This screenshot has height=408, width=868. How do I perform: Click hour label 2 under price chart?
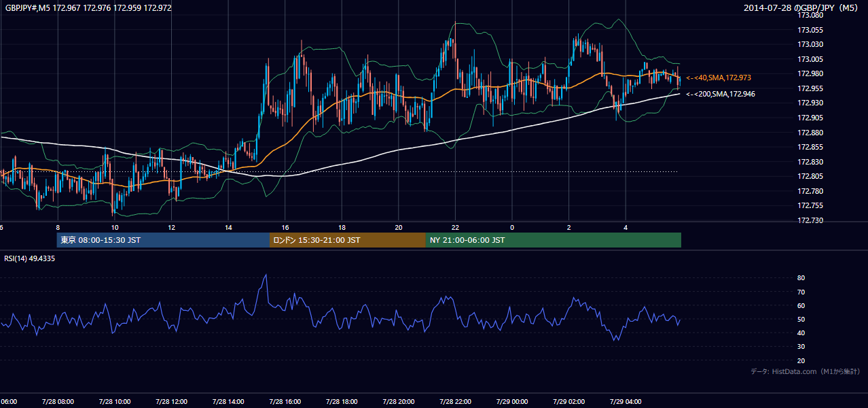569,228
